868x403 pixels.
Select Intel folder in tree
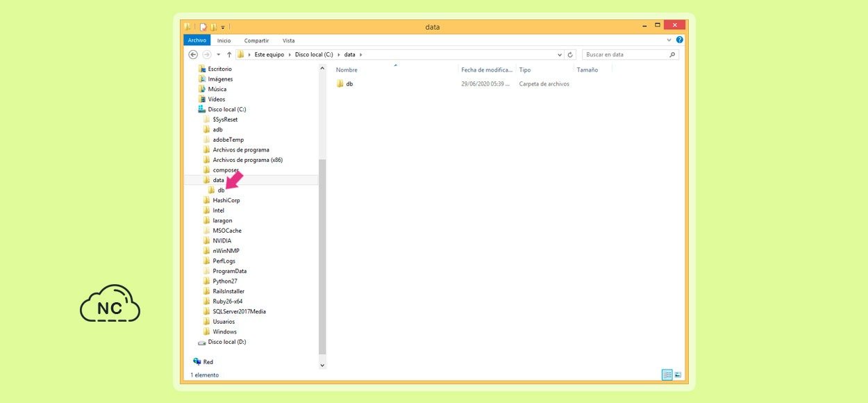[218, 211]
